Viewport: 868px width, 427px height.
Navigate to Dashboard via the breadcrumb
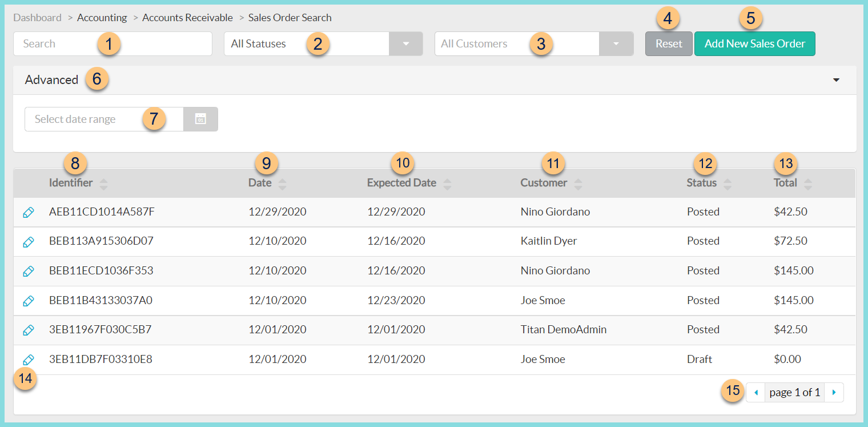pos(37,17)
